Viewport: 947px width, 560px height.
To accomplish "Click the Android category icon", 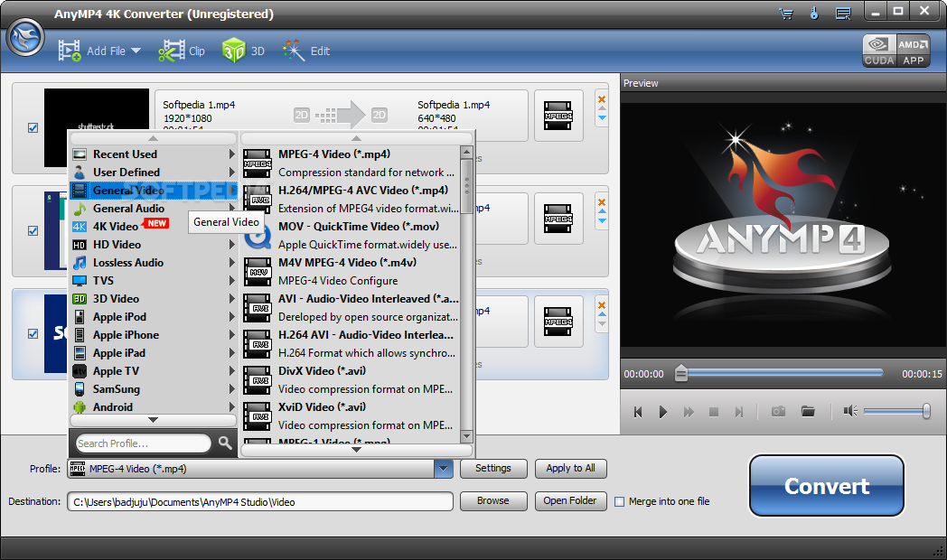I will [80, 407].
